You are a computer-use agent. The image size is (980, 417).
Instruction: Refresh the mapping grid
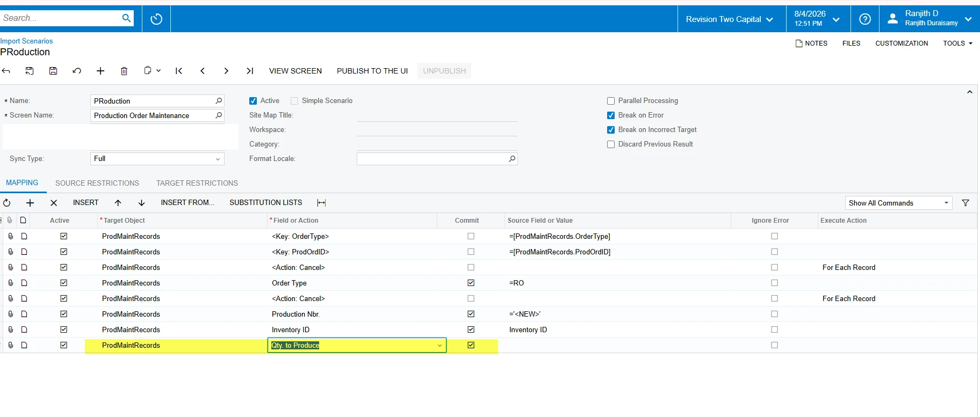[7, 203]
